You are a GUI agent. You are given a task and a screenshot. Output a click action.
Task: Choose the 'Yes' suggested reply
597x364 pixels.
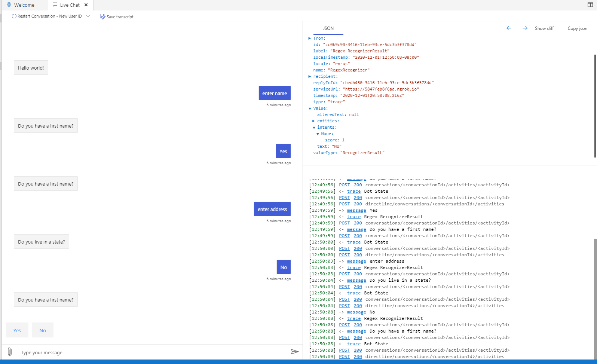click(17, 330)
